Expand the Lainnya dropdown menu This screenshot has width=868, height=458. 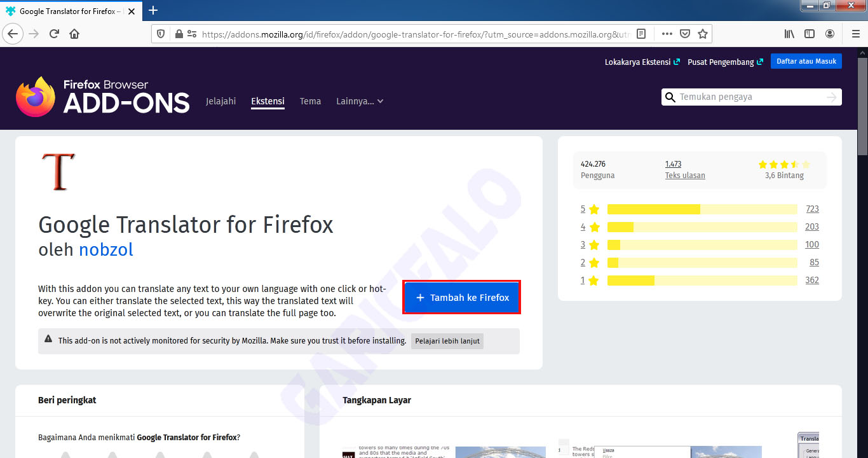(x=360, y=101)
